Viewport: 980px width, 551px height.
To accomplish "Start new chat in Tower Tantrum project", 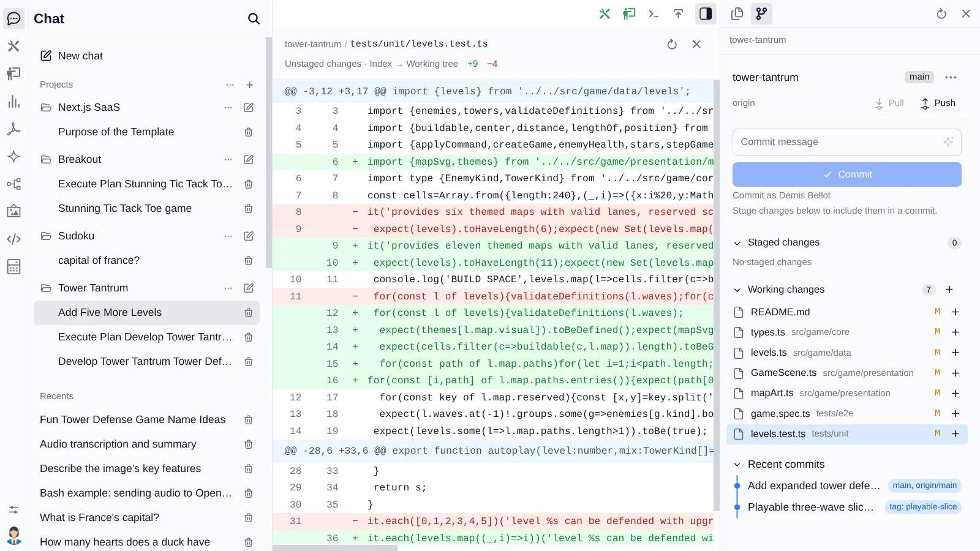I will pos(249,288).
